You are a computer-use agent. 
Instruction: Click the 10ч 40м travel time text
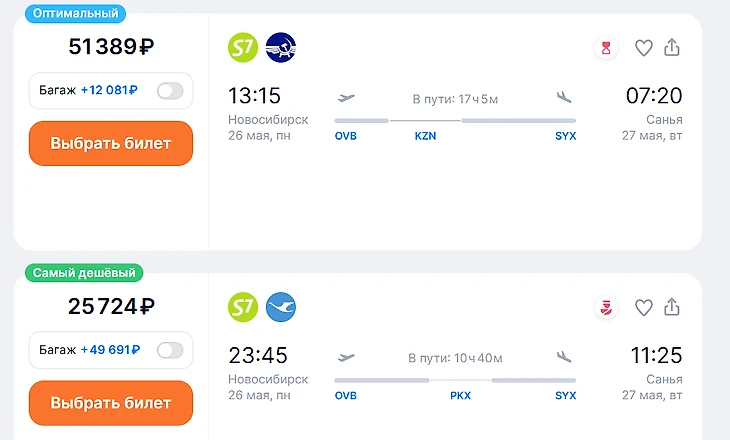(x=455, y=358)
